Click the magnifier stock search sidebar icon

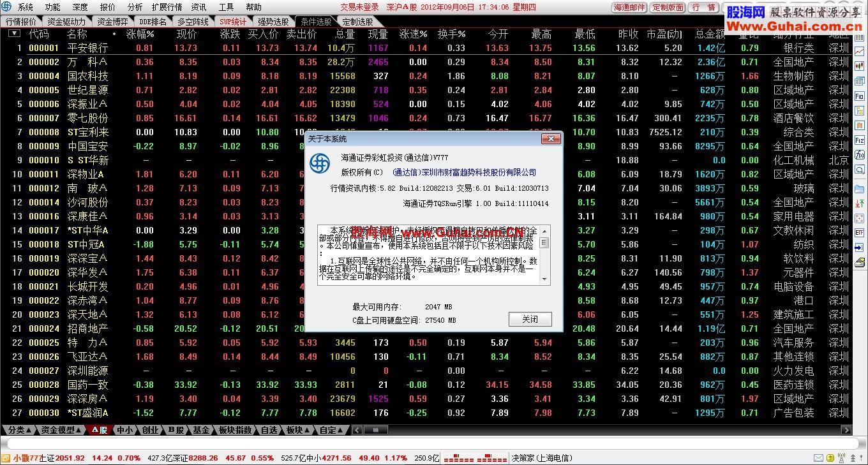(x=859, y=170)
